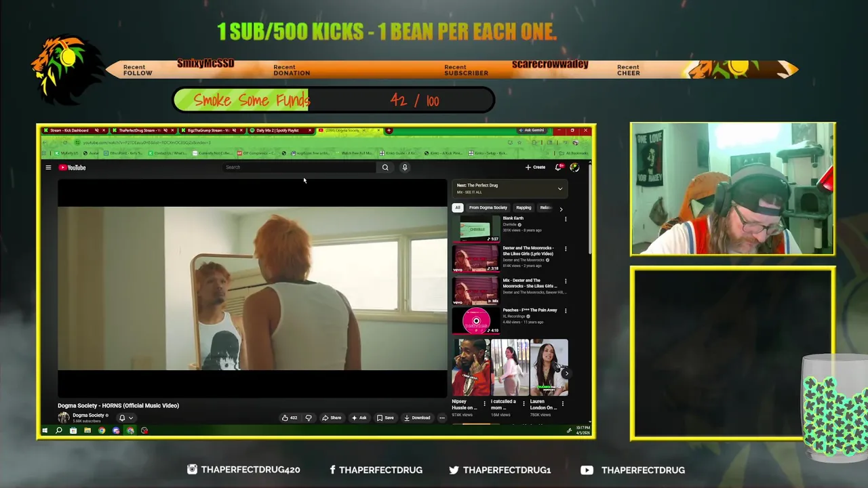Open options for the Nipsey Hussle short
The width and height of the screenshot is (868, 488).
pos(484,403)
